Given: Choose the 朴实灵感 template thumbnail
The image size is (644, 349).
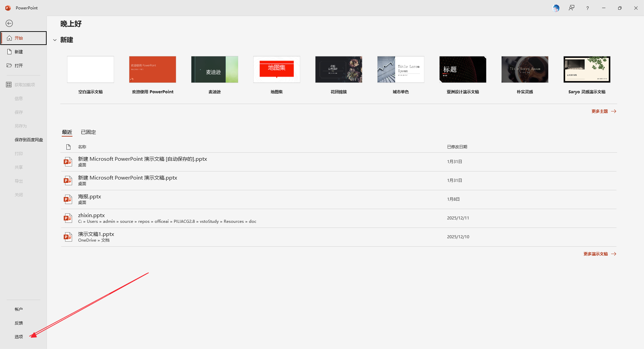Looking at the screenshot, I should [x=525, y=69].
